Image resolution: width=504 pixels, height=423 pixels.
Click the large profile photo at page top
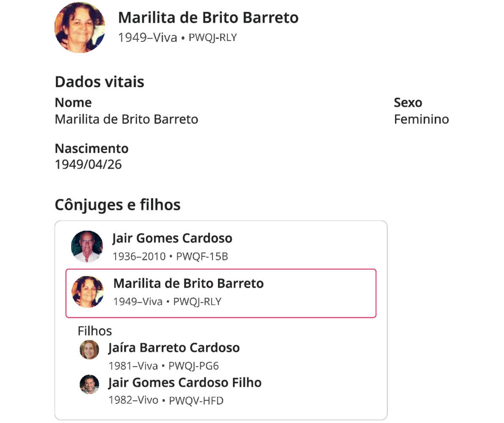[x=80, y=28]
